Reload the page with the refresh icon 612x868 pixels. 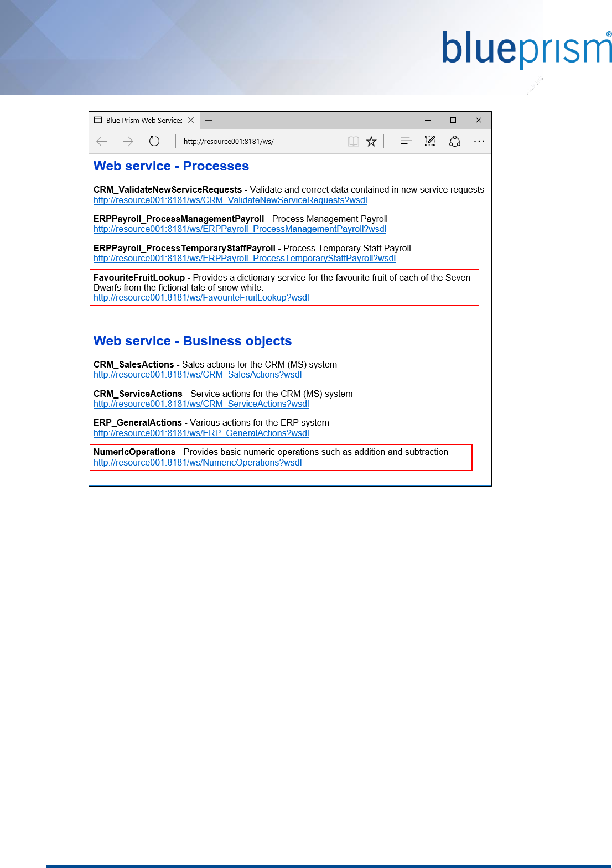(154, 141)
